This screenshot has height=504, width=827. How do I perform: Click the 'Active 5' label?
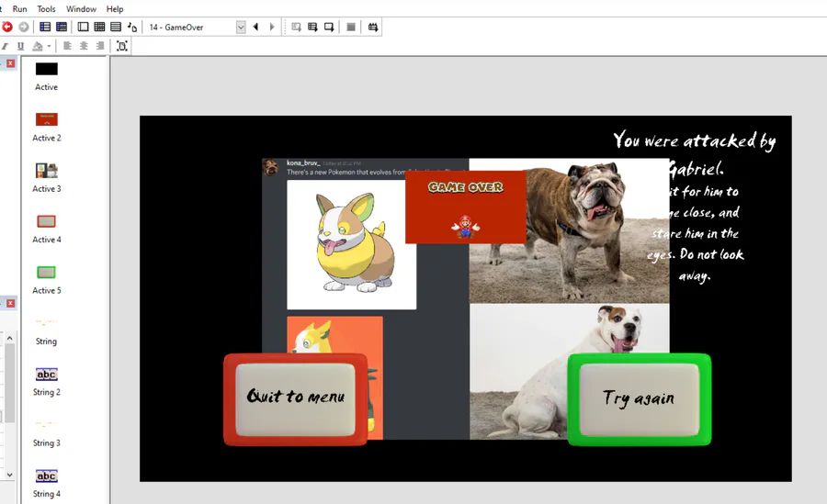[47, 290]
